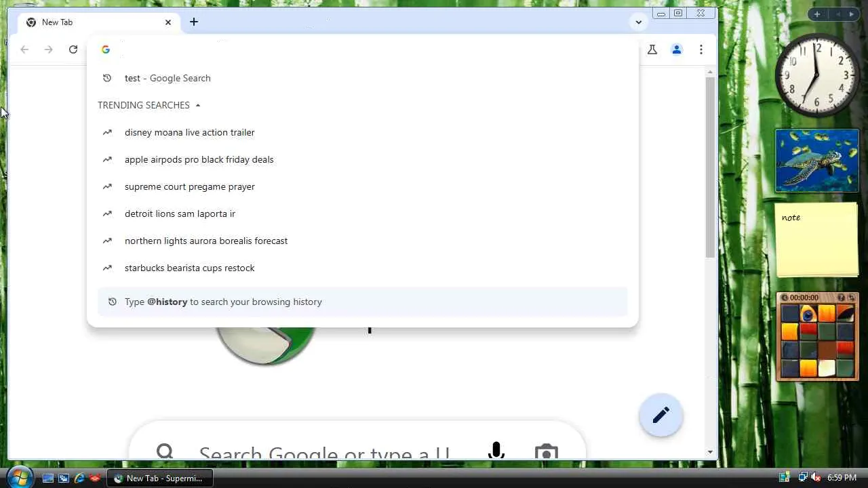Close the New Tab tab
Viewport: 868px width, 488px height.
168,22
